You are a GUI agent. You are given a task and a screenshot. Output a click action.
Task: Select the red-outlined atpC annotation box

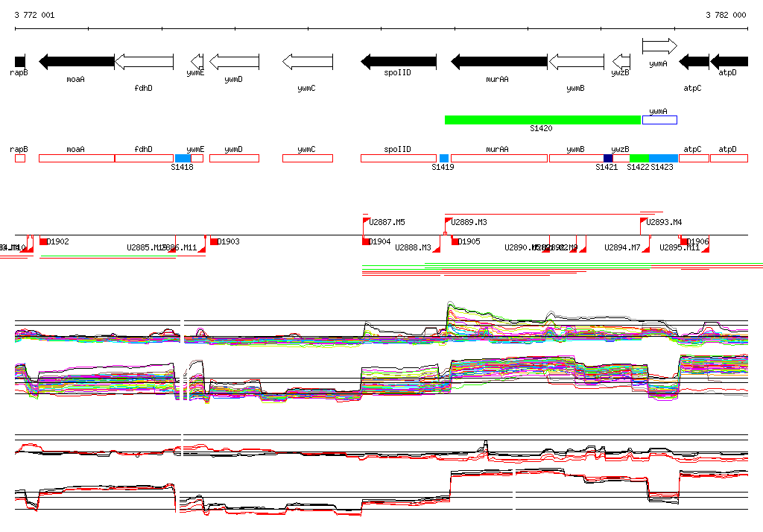pos(694,158)
